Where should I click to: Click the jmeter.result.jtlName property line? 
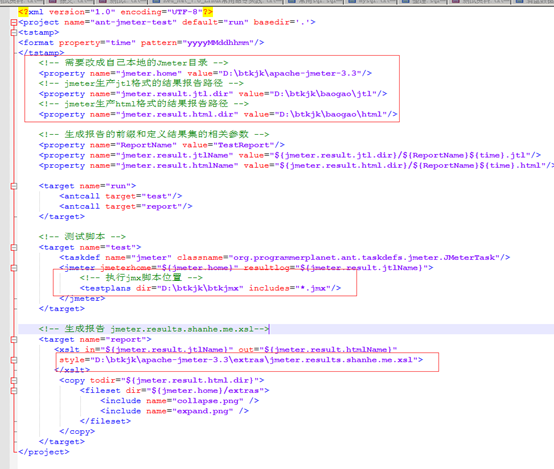click(x=290, y=156)
